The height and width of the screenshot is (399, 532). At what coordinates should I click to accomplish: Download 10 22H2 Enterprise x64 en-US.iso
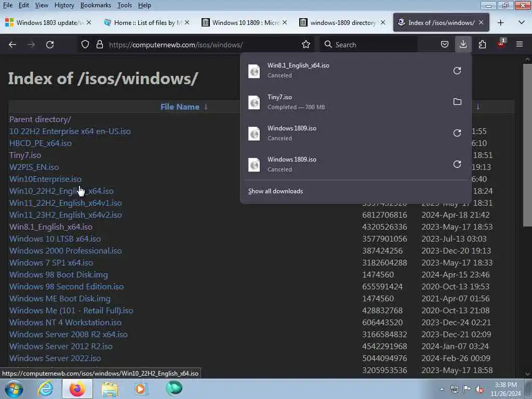(70, 131)
